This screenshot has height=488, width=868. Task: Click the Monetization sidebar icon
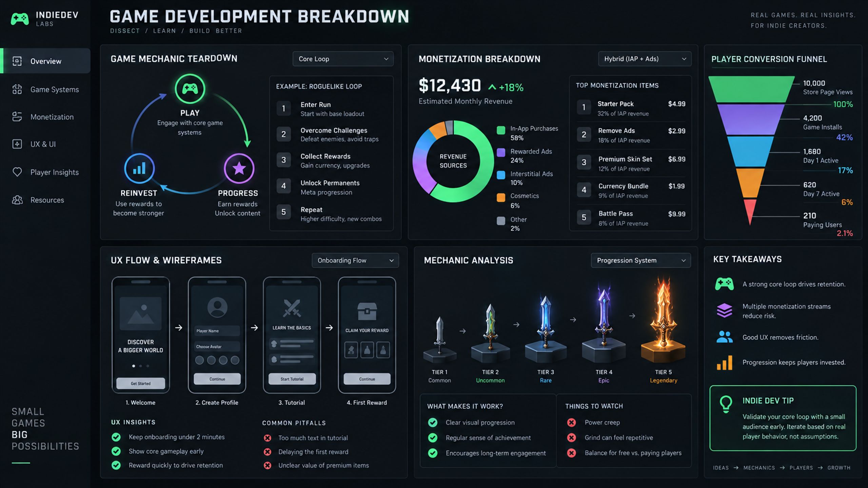(x=17, y=117)
